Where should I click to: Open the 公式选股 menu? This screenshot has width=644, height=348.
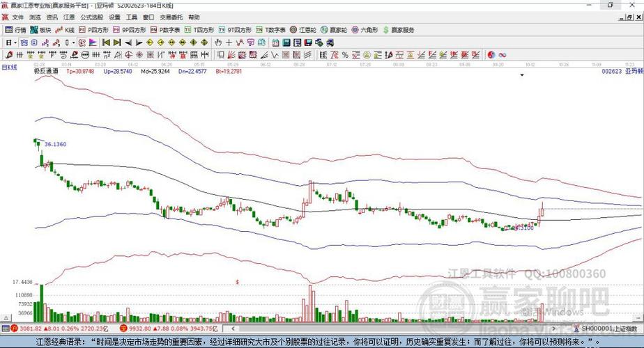tap(91, 17)
